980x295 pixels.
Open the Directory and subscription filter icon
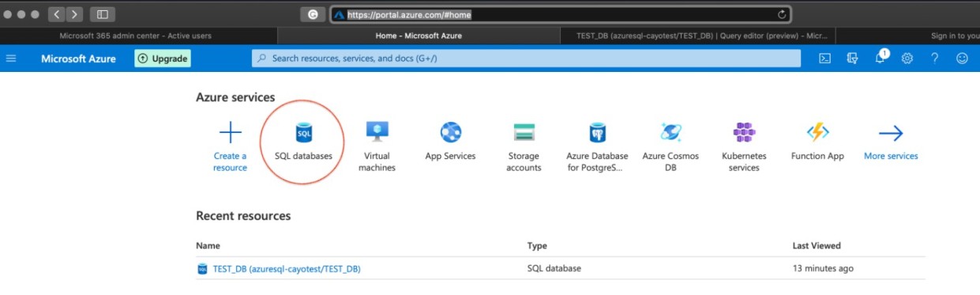click(852, 59)
